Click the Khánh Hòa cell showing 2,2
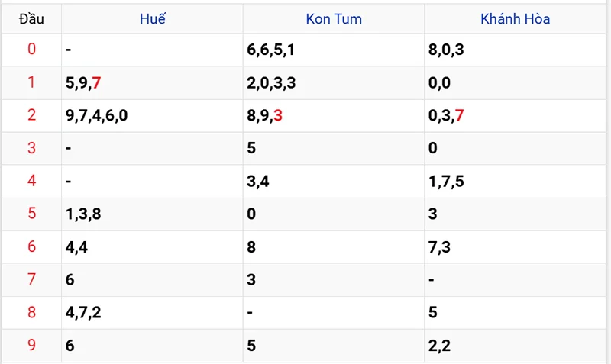The image size is (611, 364). point(440,346)
